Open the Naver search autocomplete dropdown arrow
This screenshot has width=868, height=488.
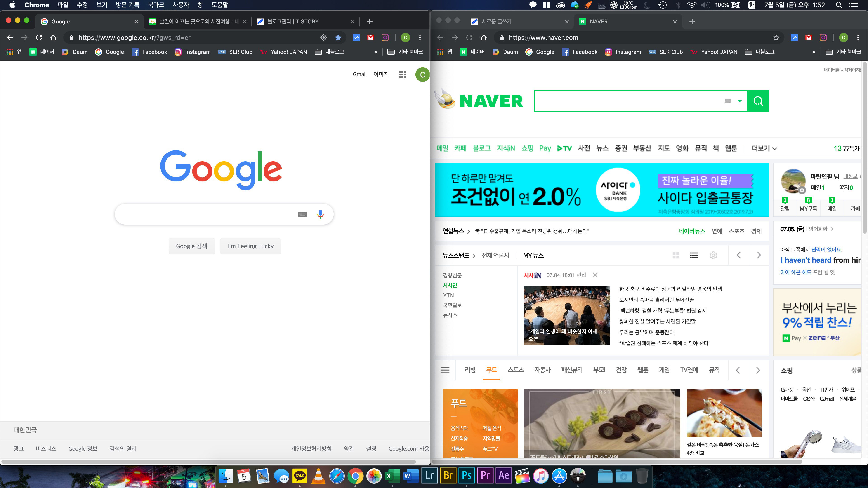click(740, 101)
